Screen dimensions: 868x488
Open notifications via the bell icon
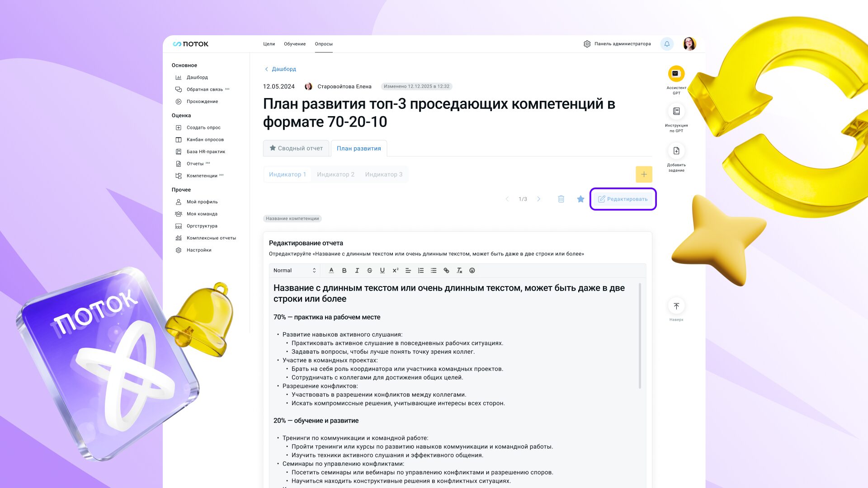click(x=667, y=44)
